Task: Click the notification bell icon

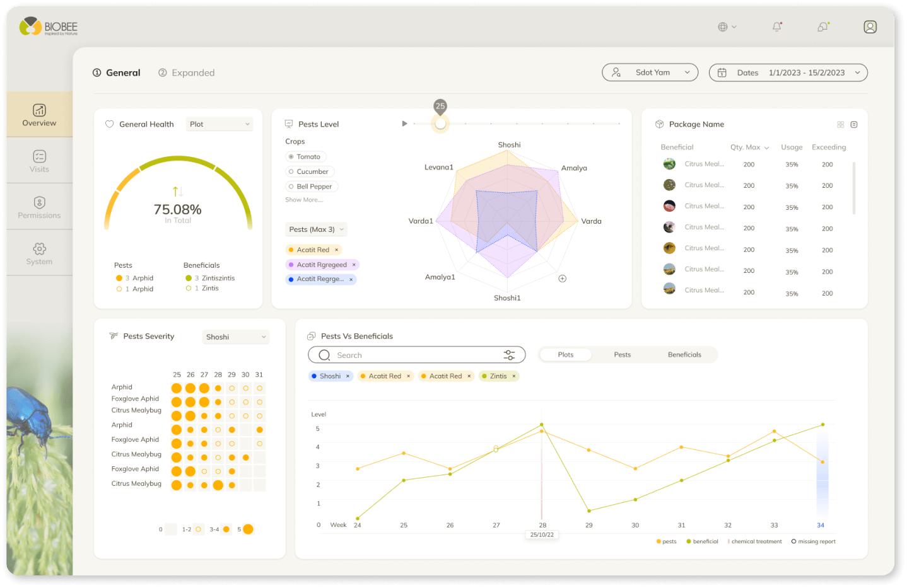Action: [x=776, y=27]
